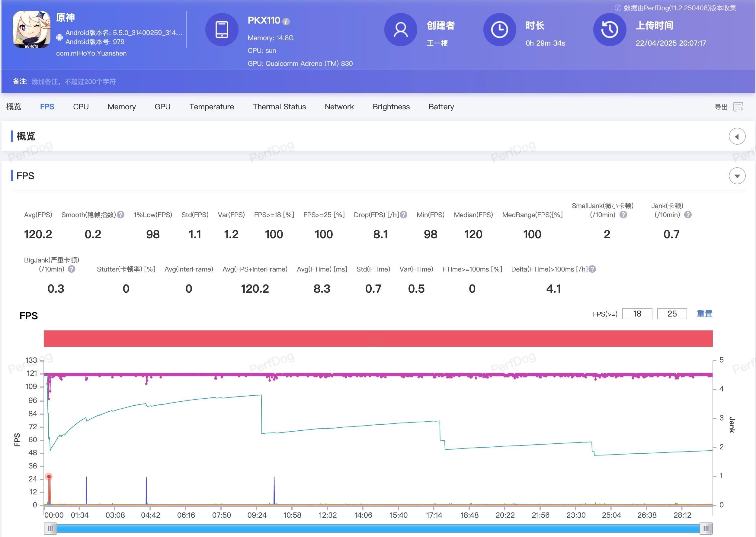The image size is (756, 537).
Task: Click the red jank marker at chart start
Action: [49, 477]
